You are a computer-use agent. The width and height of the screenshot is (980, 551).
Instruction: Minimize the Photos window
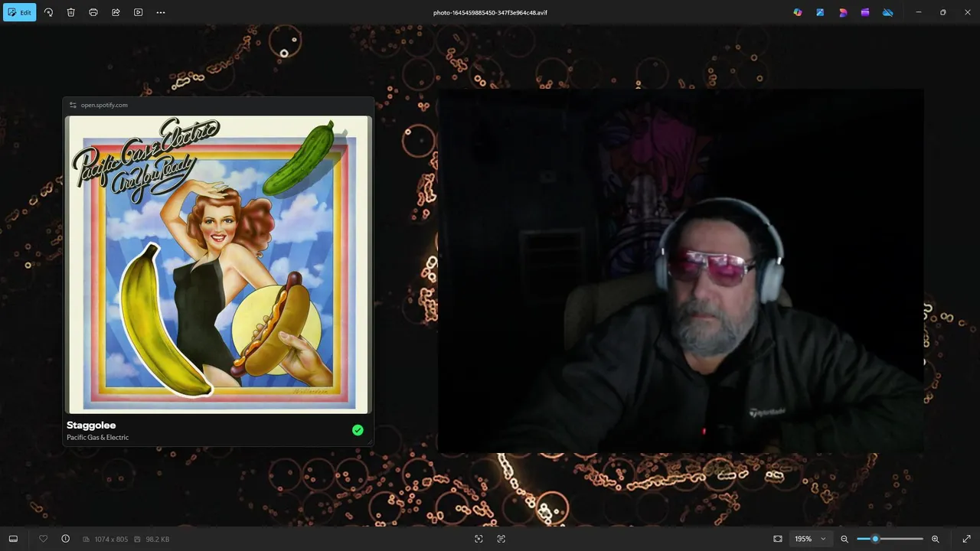pos(919,12)
